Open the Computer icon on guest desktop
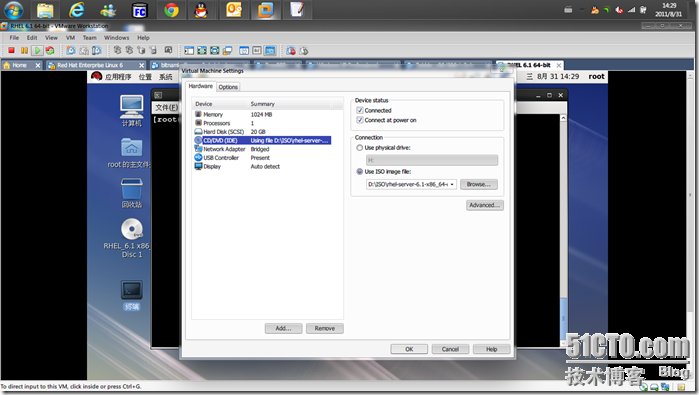The height and width of the screenshot is (395, 699). pos(132,111)
